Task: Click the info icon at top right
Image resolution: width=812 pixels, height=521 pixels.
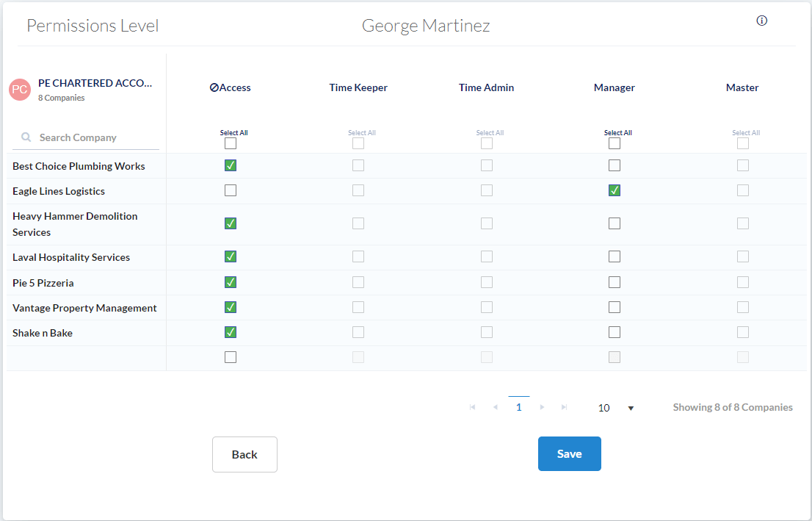Action: [x=761, y=21]
